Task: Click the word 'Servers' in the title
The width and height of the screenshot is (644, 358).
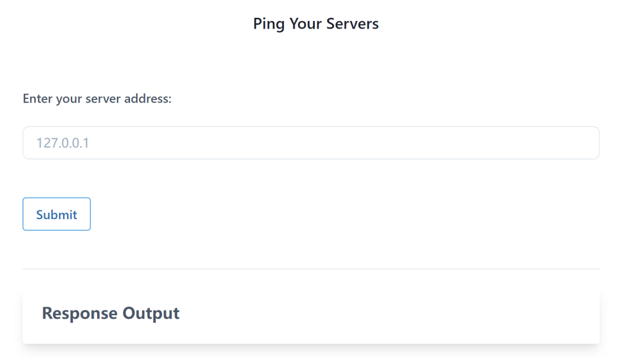Action: 352,24
